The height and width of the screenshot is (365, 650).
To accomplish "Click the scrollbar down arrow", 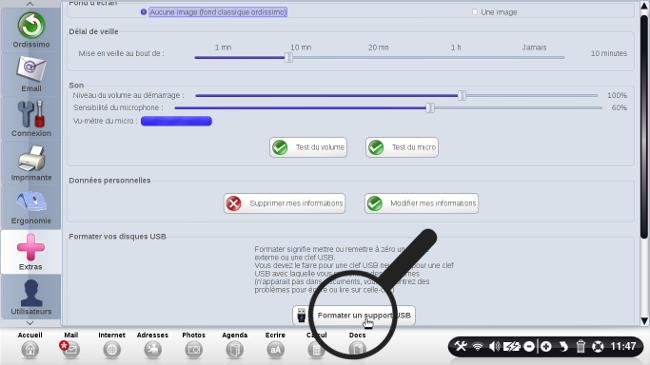I will pyautogui.click(x=644, y=321).
